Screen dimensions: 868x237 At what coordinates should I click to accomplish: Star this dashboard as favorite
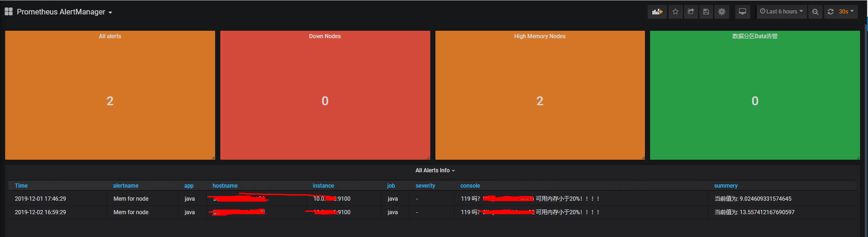(x=675, y=12)
